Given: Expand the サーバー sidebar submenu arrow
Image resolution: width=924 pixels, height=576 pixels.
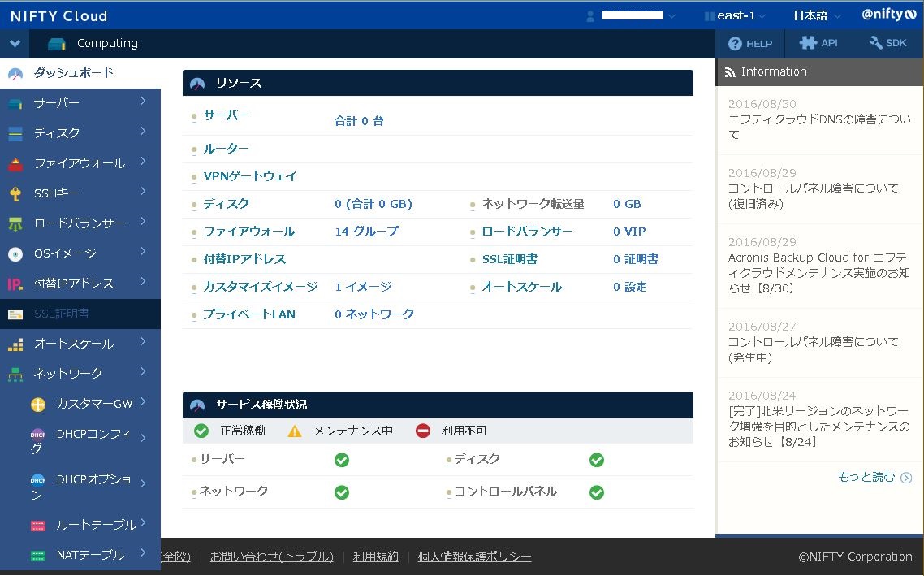Looking at the screenshot, I should [x=143, y=102].
